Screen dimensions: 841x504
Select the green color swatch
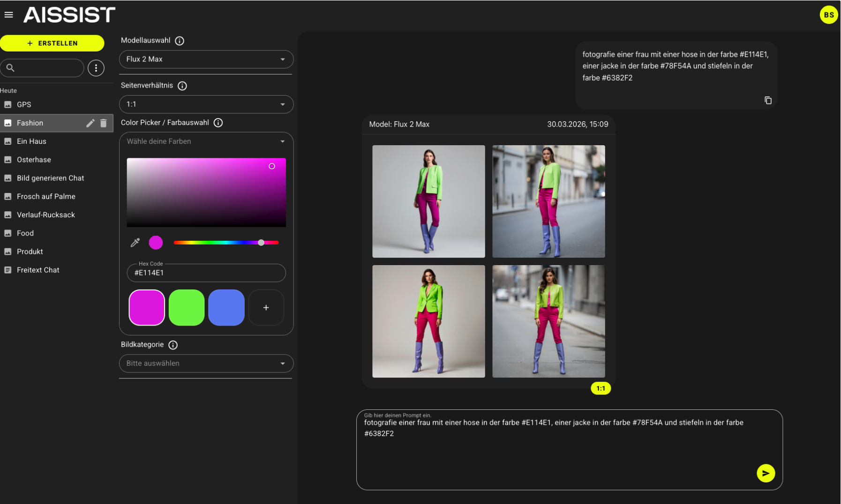click(187, 308)
